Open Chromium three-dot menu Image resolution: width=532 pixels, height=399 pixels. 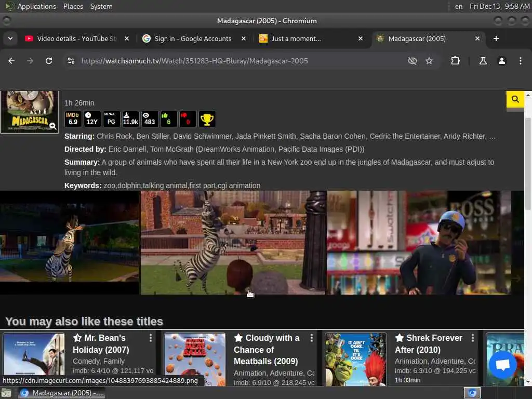pyautogui.click(x=521, y=61)
